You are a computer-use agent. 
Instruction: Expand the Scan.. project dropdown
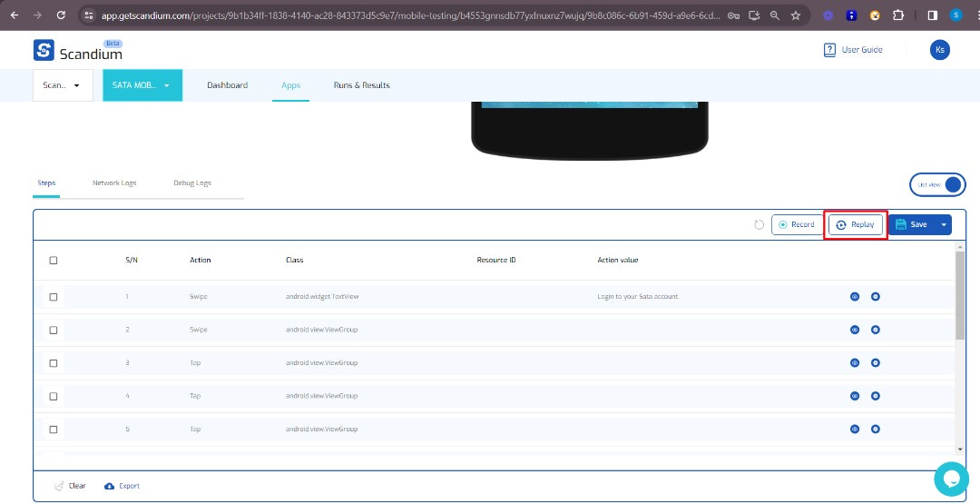(x=63, y=85)
